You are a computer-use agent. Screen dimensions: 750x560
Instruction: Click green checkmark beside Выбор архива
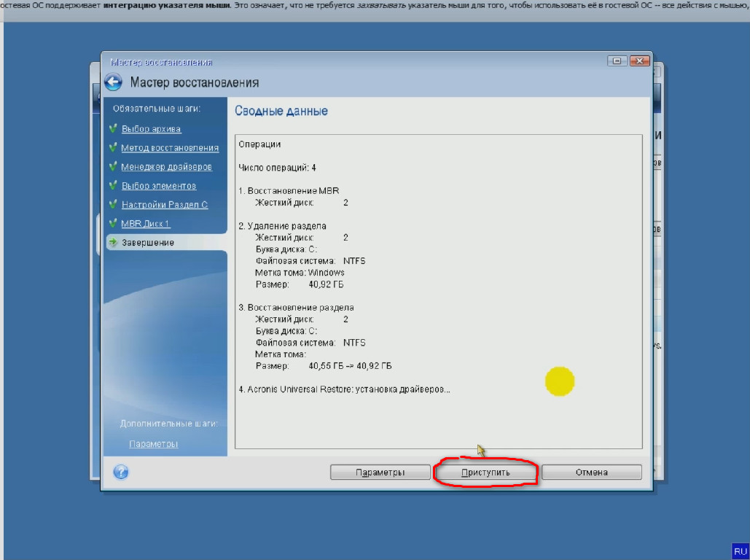113,129
